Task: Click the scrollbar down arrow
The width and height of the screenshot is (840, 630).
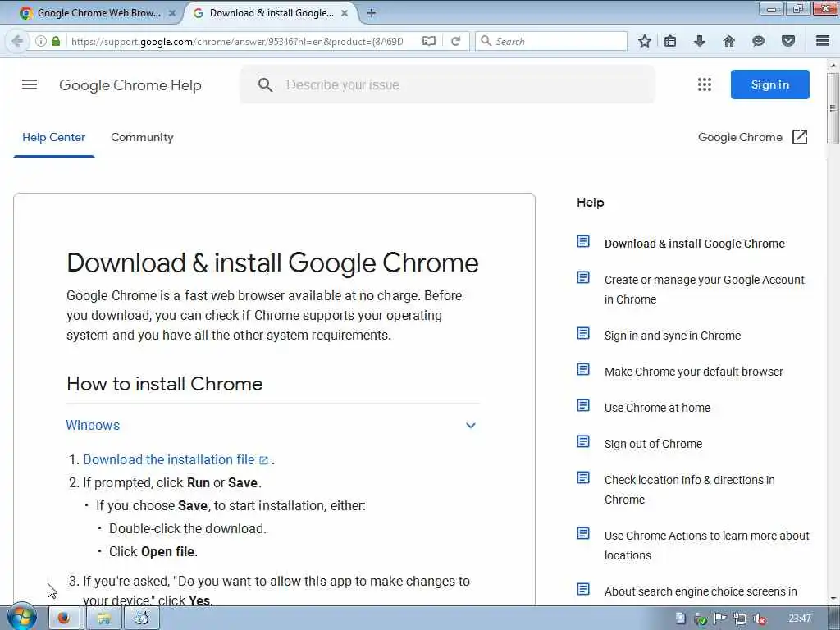Action: point(833,599)
